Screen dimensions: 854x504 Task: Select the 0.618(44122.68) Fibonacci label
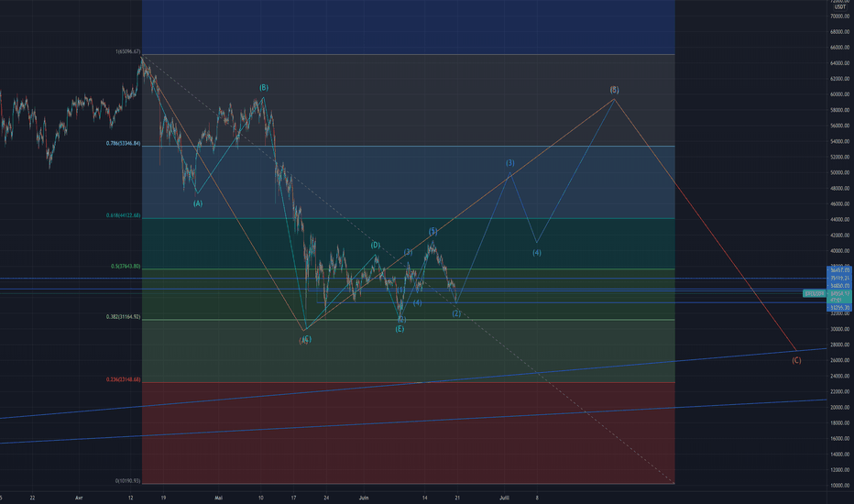123,215
